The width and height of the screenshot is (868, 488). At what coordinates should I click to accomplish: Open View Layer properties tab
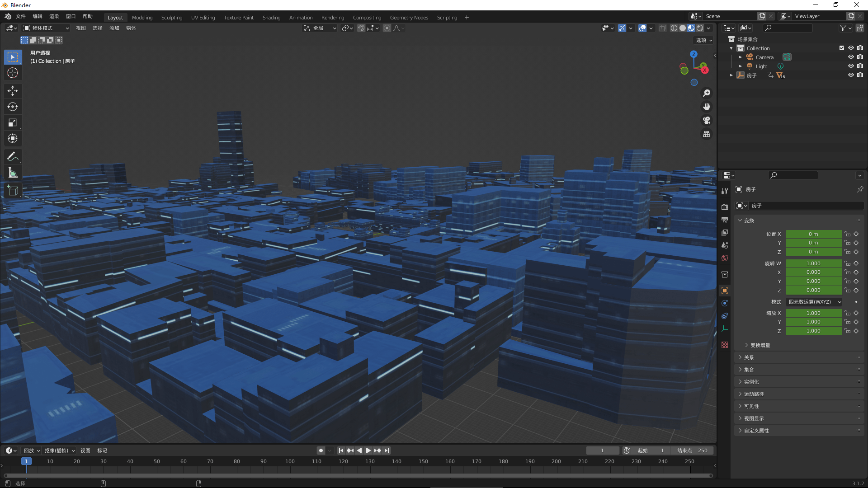pyautogui.click(x=725, y=232)
